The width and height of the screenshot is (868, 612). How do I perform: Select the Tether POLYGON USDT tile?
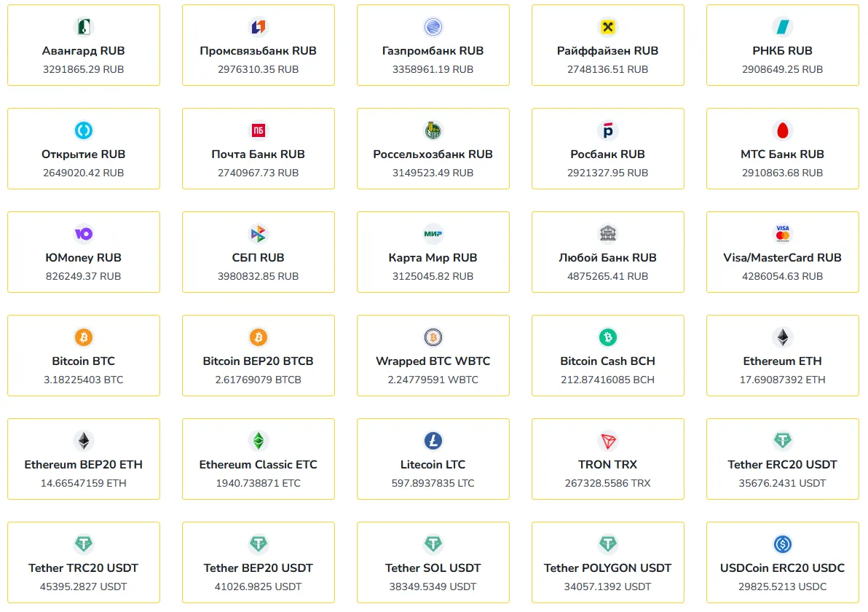click(608, 562)
